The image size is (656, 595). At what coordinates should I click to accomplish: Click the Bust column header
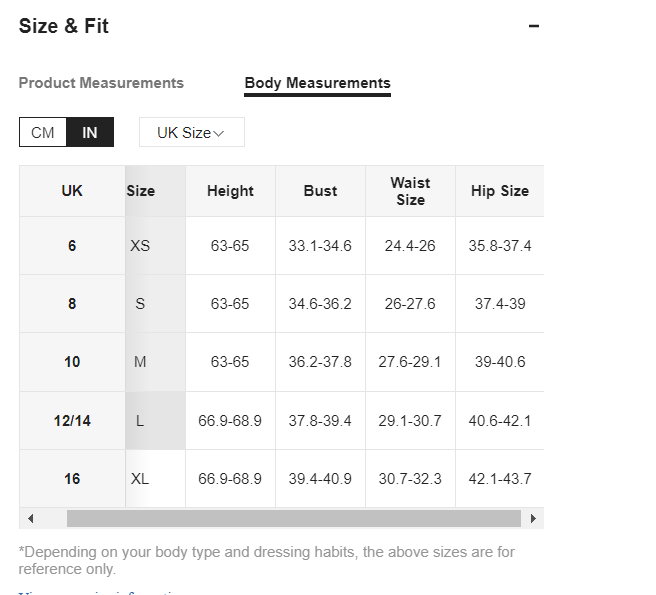point(320,191)
